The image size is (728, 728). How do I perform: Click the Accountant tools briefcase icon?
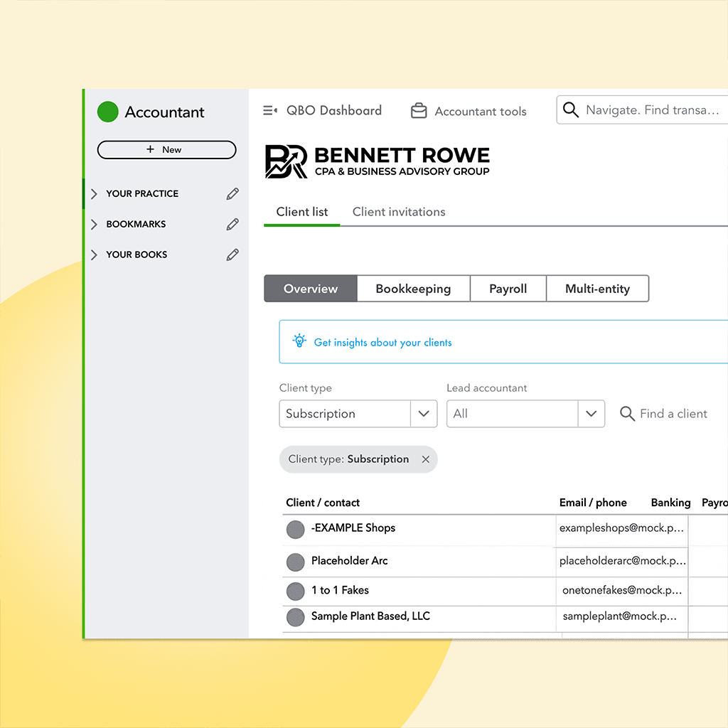coord(419,110)
